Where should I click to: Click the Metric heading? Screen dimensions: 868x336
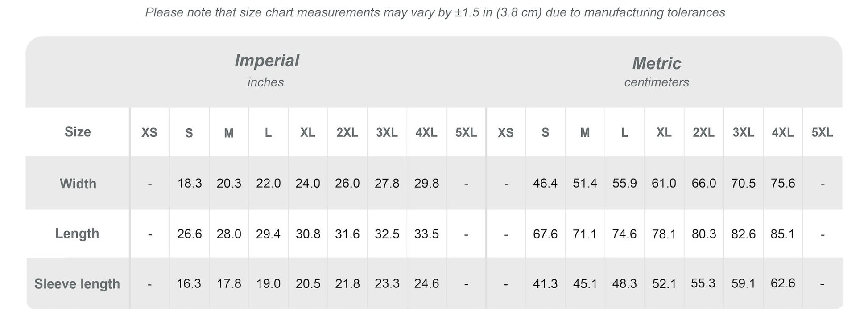[657, 64]
